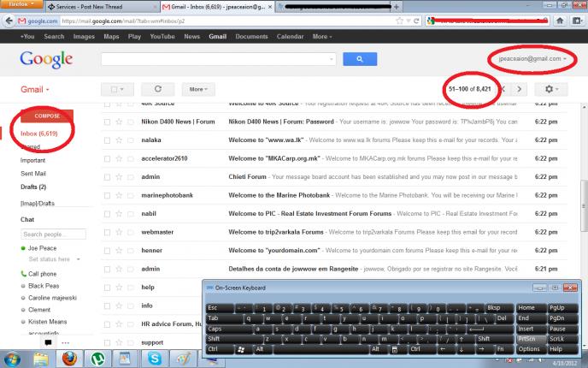Open the select-all checkbox dropdown

pos(117,89)
